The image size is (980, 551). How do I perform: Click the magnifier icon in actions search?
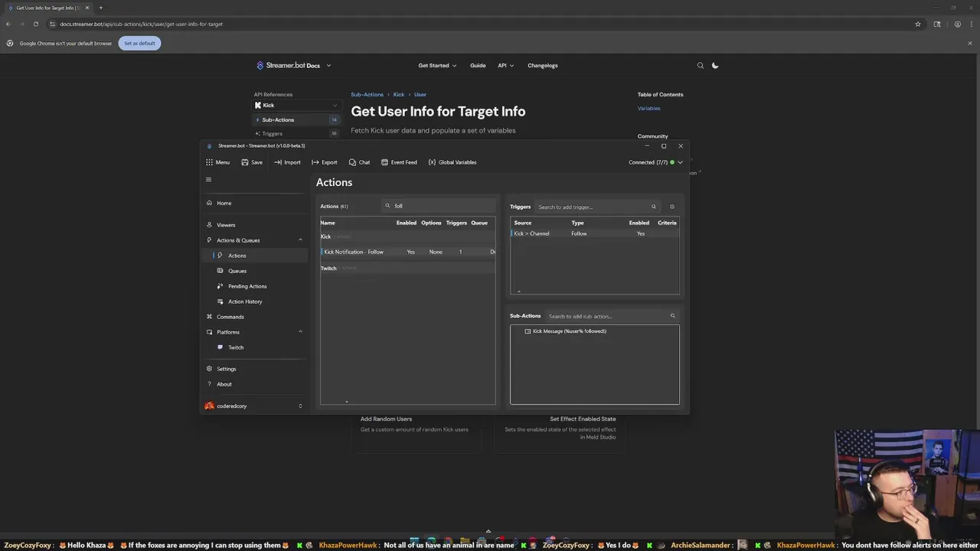(x=387, y=206)
